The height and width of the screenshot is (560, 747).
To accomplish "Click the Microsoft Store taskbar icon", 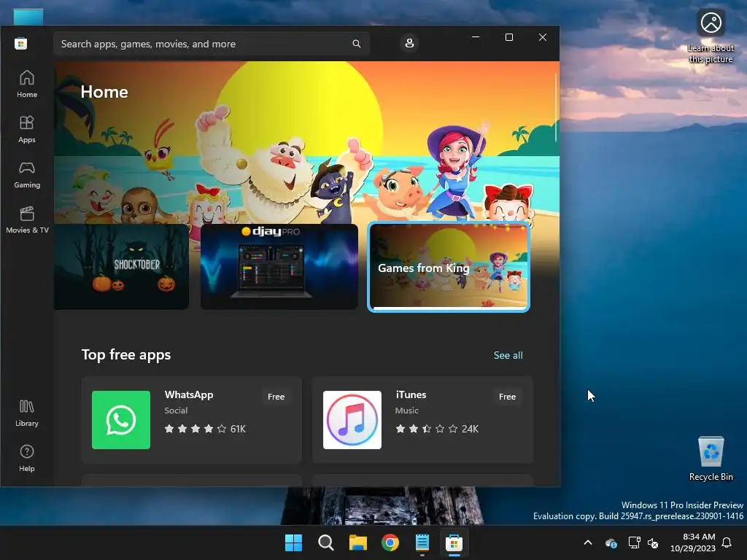I will (454, 542).
